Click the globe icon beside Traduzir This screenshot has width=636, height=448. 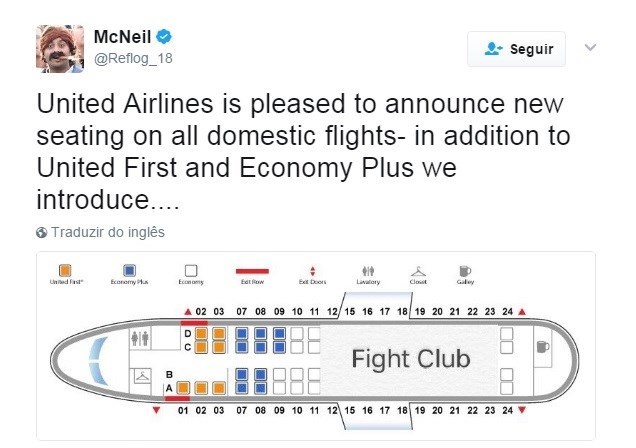pyautogui.click(x=41, y=233)
